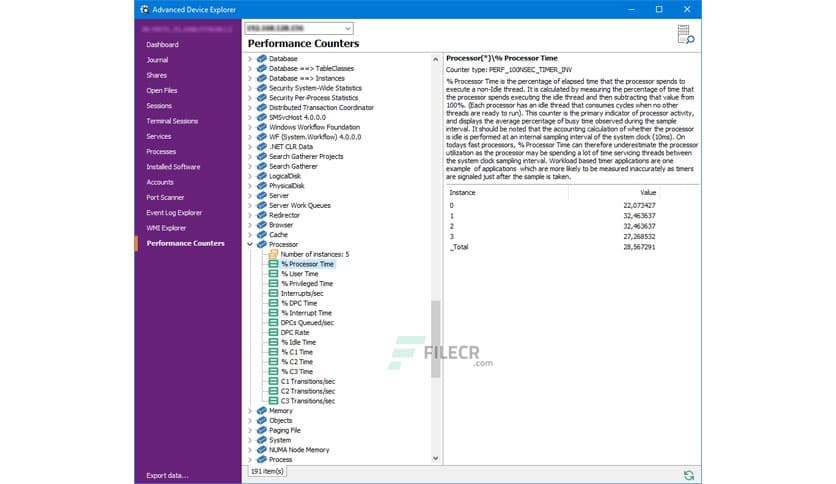
Task: Click the % DPC Time counter icon
Action: click(273, 303)
